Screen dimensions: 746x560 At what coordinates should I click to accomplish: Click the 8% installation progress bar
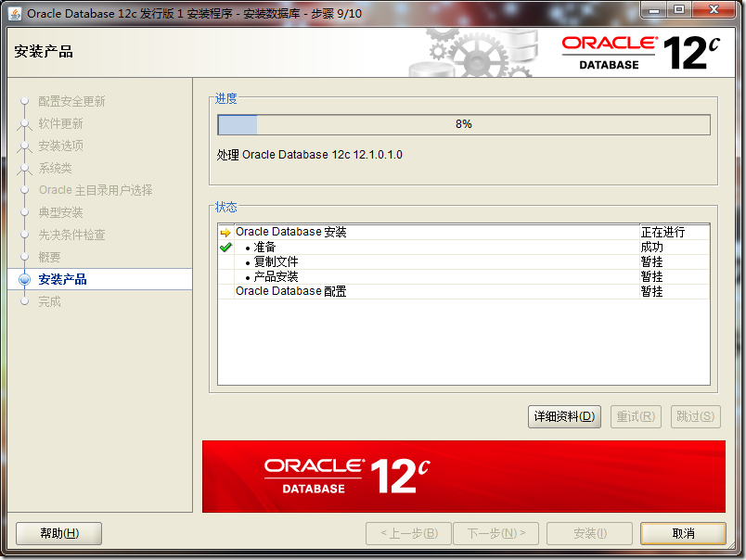click(x=464, y=124)
